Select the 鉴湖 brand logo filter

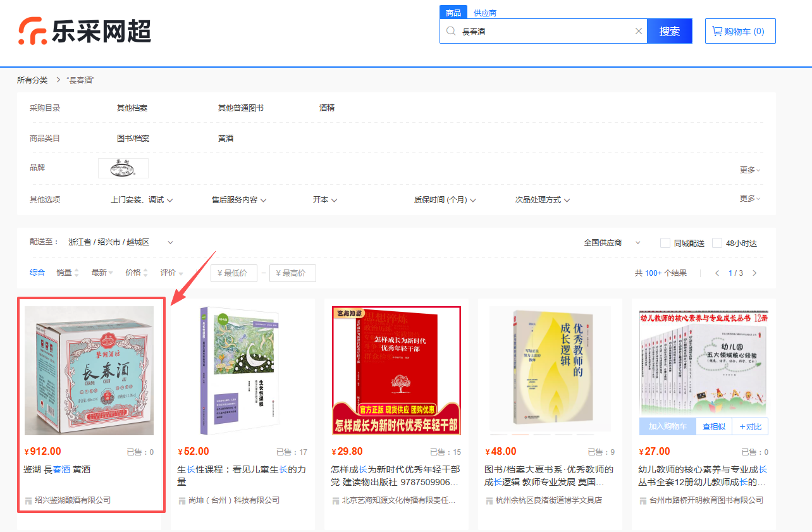[123, 168]
